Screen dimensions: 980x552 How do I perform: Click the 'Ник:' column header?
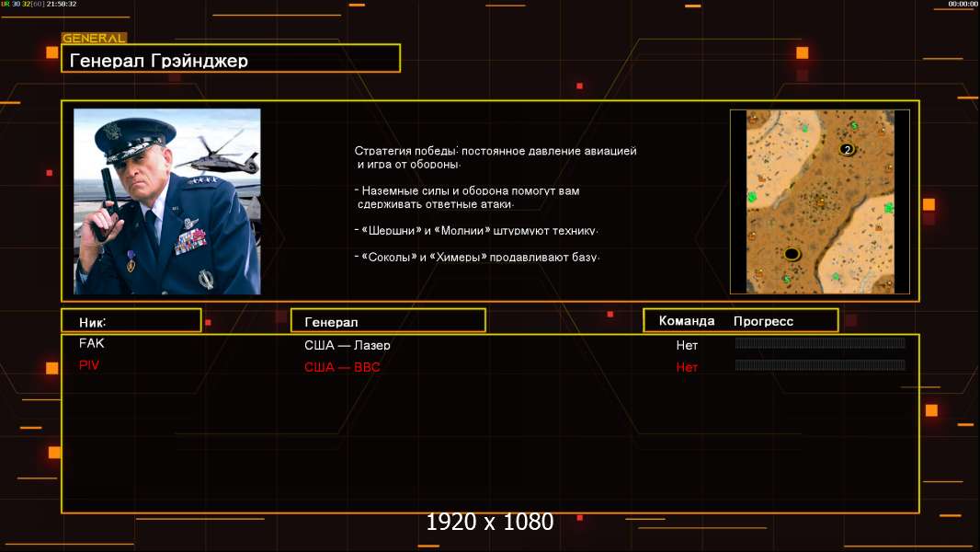click(x=131, y=321)
